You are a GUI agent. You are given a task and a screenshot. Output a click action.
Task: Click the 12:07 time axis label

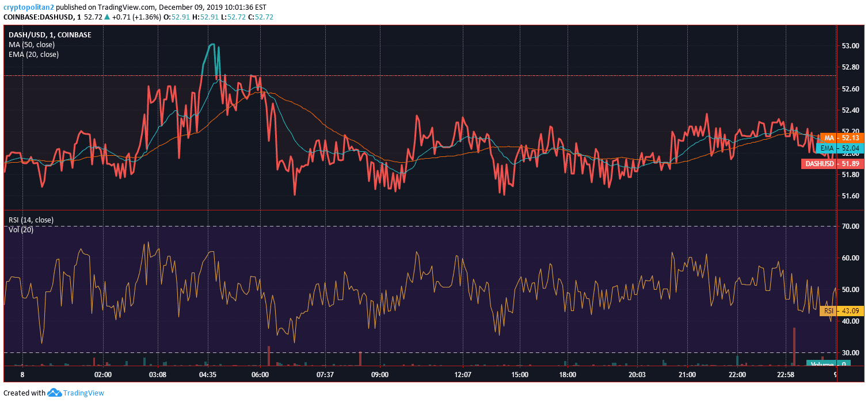click(x=463, y=375)
